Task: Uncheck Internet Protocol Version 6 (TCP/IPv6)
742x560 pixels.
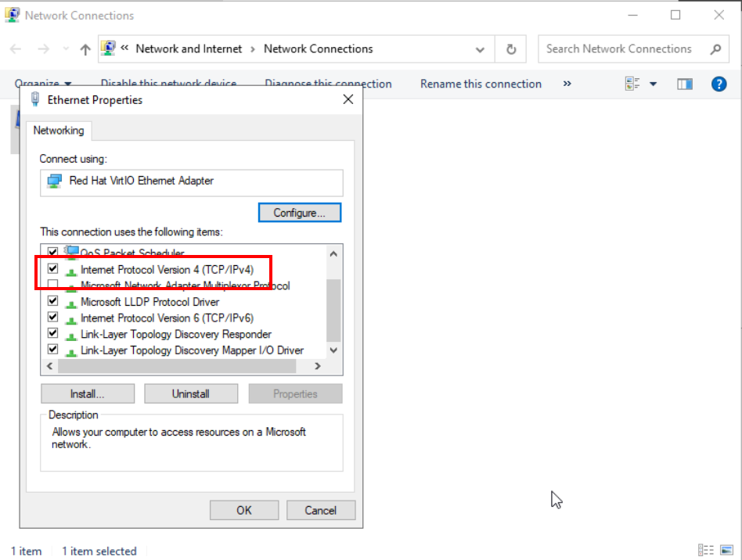Action: [53, 318]
